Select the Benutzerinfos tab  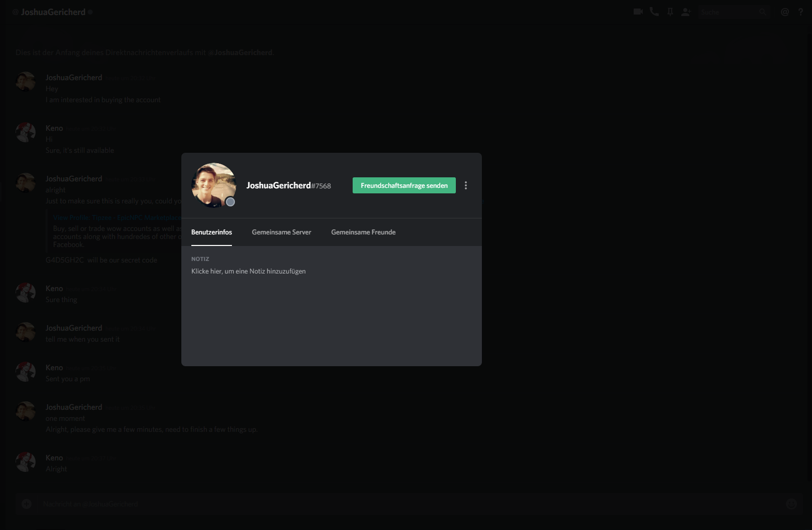click(x=211, y=232)
